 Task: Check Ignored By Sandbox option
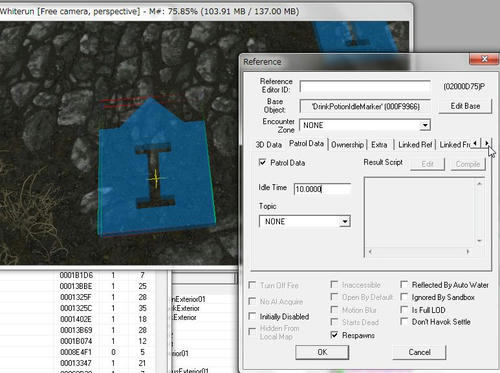(x=404, y=297)
